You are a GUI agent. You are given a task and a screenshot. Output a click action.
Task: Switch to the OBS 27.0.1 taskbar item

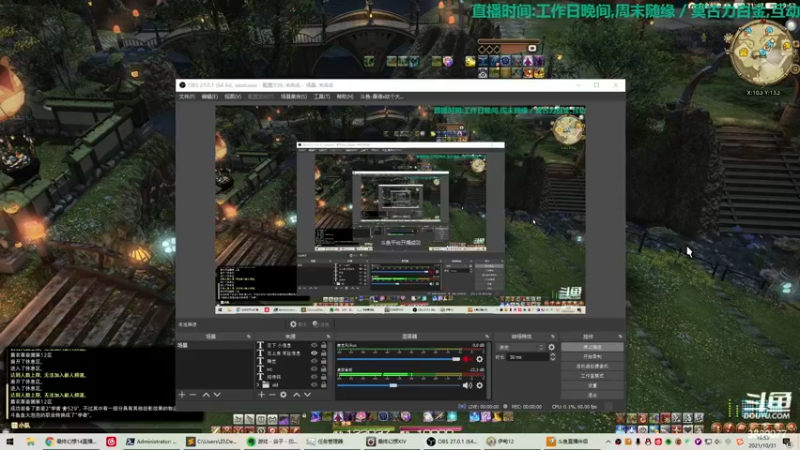pyautogui.click(x=452, y=441)
